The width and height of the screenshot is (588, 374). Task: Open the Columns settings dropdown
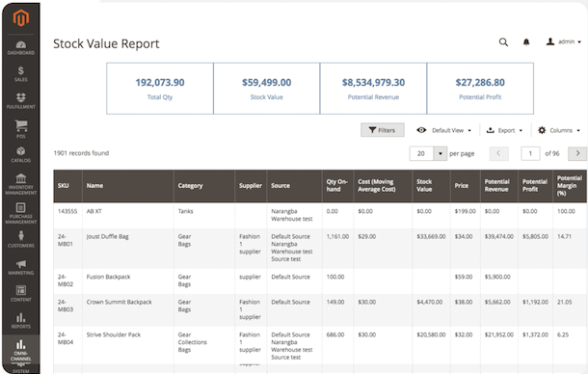coord(559,130)
